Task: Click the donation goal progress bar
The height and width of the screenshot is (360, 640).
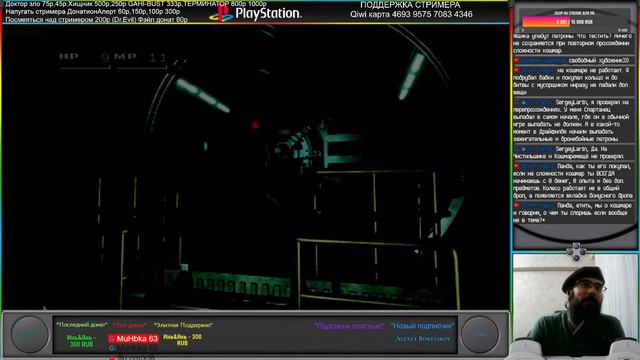Action: (x=575, y=22)
